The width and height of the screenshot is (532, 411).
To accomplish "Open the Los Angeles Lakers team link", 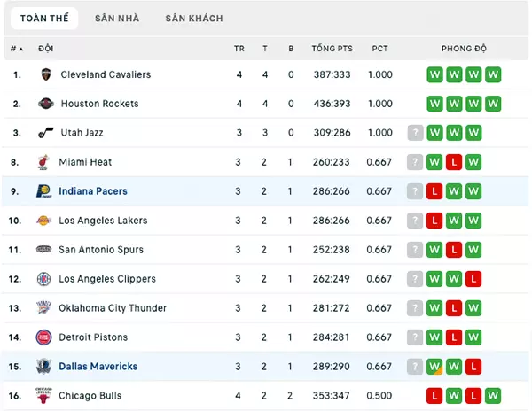I will 103,221.
